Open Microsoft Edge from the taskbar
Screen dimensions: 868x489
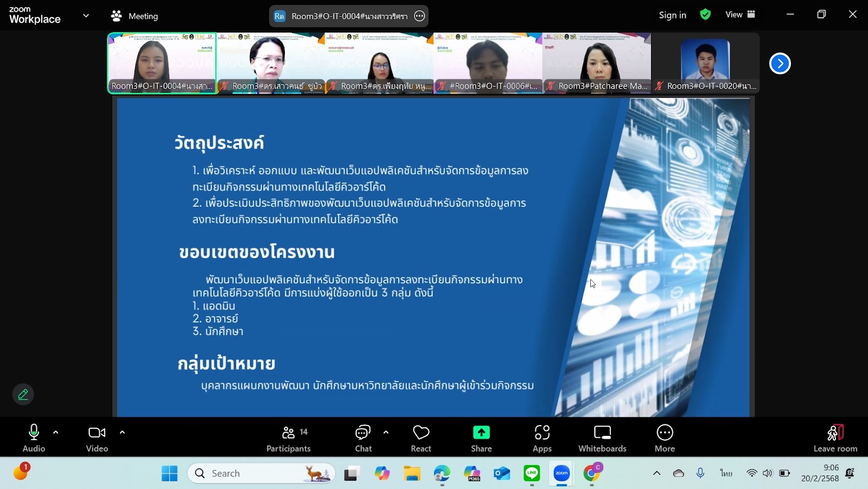point(442,474)
